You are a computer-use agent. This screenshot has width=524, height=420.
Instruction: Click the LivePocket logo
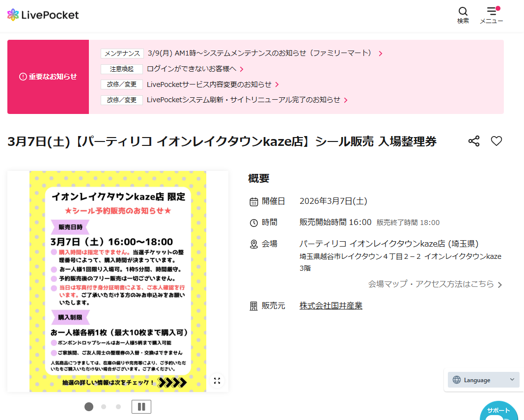43,15
